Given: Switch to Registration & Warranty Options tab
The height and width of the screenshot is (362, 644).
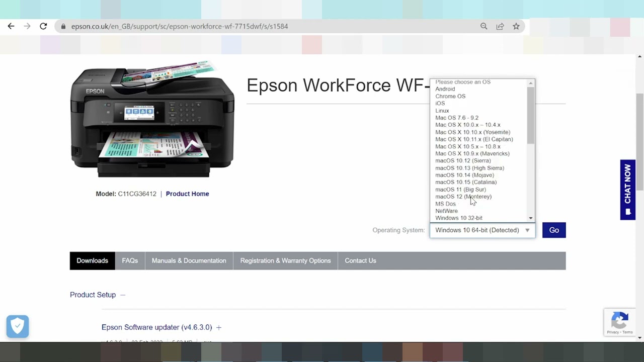Looking at the screenshot, I should coord(285,260).
